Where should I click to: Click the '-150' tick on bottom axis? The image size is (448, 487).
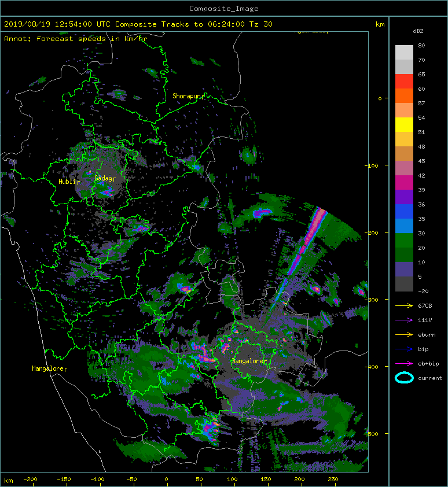click(x=64, y=479)
